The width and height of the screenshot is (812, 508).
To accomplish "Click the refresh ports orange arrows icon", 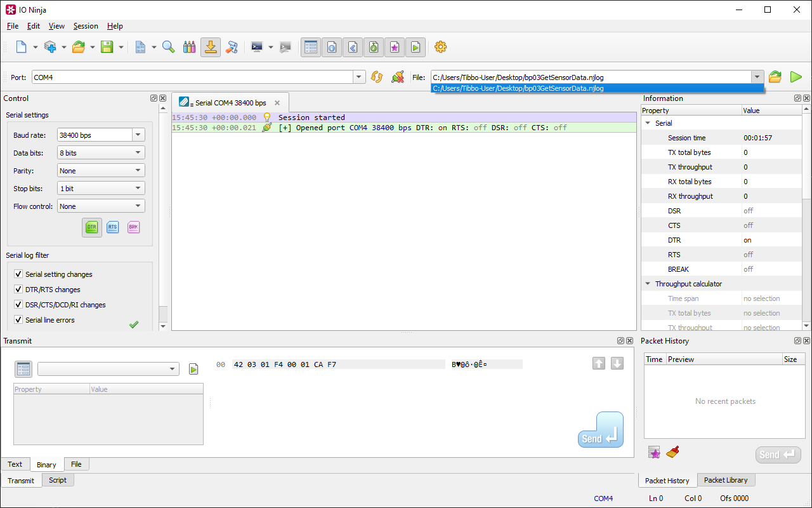I will [377, 77].
